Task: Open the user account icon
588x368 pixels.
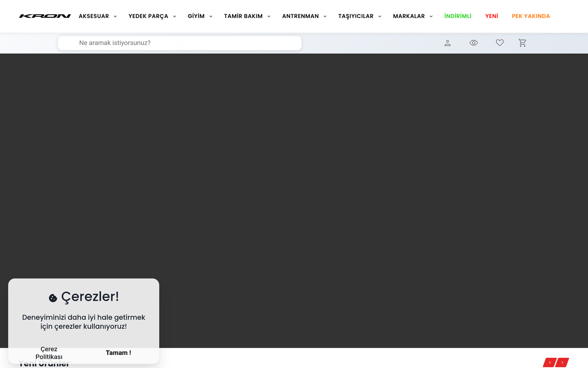Action: (448, 43)
